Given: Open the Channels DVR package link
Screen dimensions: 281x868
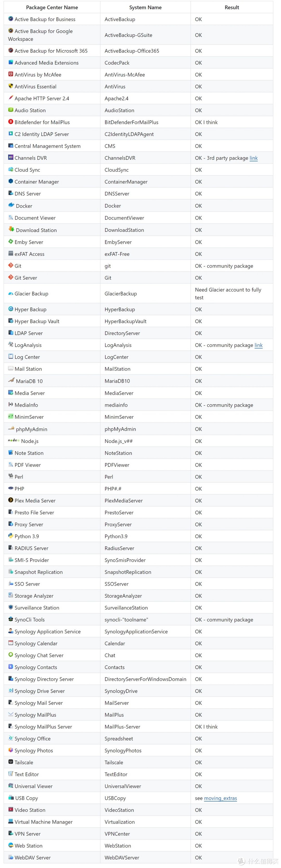Looking at the screenshot, I should tap(253, 158).
